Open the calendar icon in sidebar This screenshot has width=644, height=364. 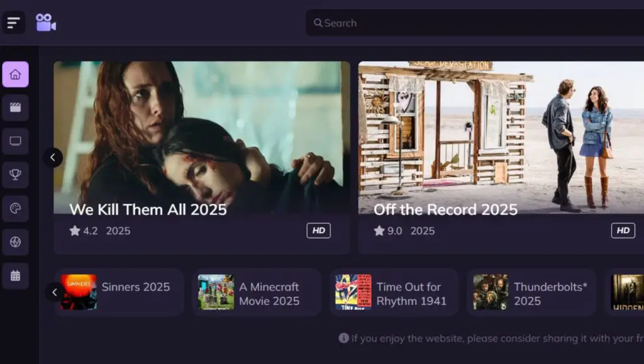[x=15, y=275]
